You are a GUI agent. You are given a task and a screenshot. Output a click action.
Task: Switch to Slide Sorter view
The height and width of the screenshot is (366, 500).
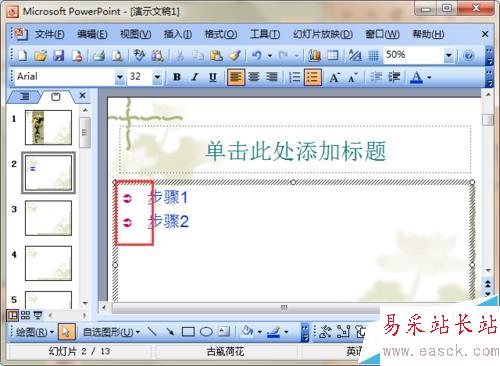25,315
